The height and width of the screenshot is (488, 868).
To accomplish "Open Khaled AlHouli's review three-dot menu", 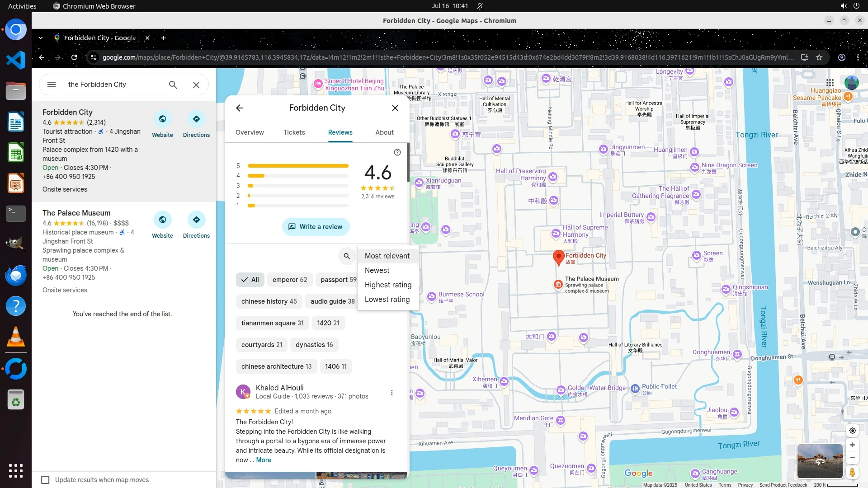I will tap(392, 393).
